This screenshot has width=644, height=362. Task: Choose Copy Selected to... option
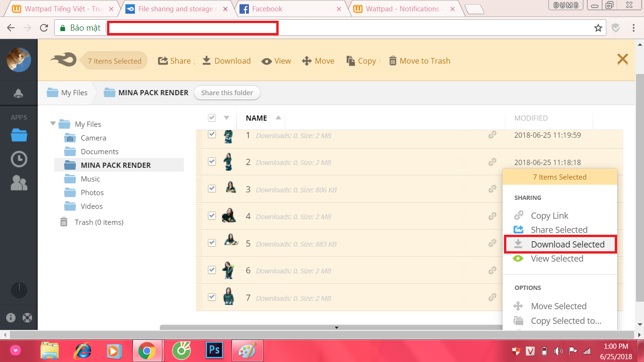coord(566,321)
